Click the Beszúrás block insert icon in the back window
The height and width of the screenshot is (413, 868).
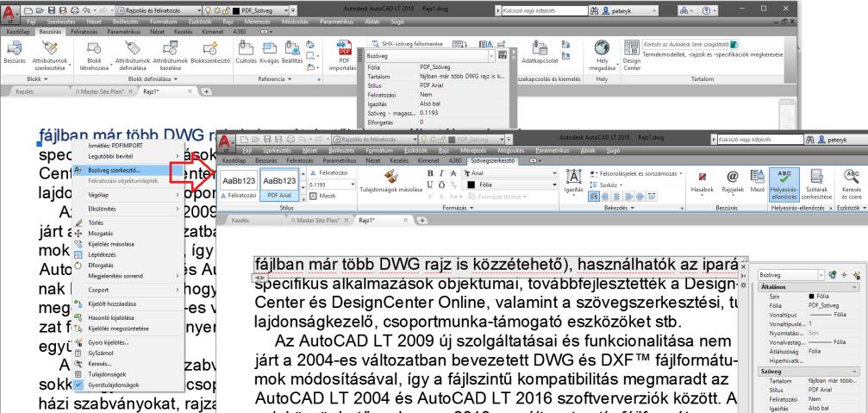point(15,47)
